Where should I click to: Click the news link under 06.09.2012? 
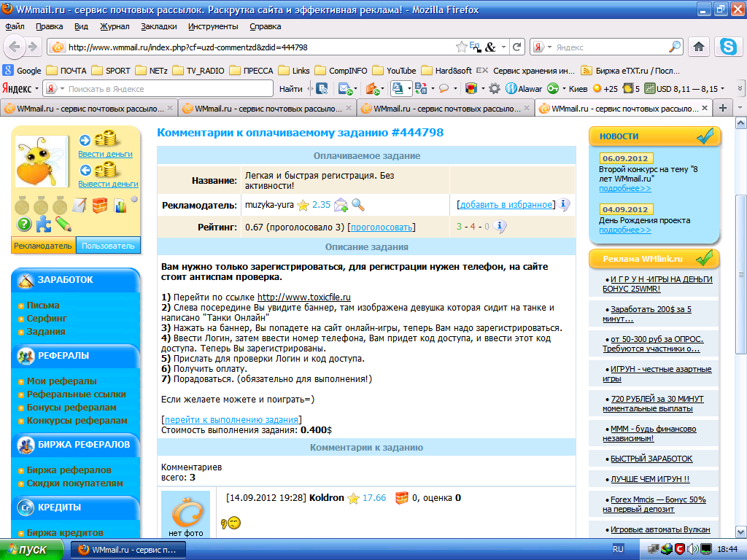click(625, 189)
